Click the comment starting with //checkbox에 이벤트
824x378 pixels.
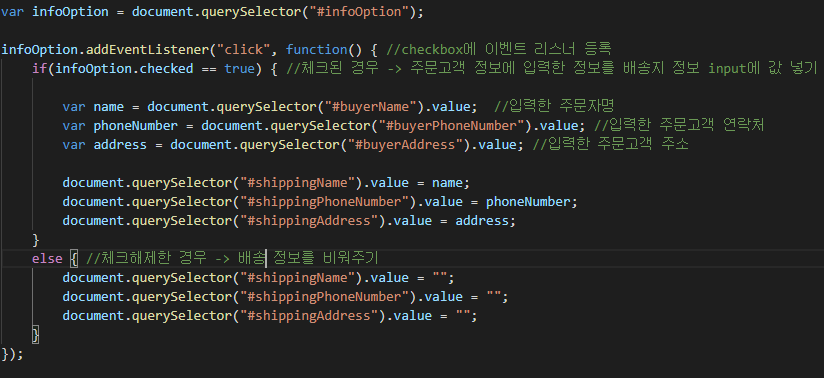498,49
